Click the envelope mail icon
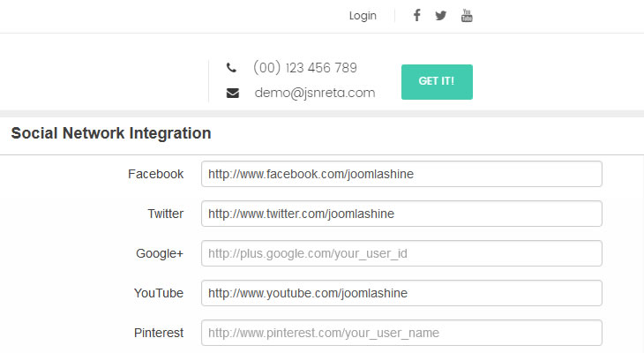Viewport: 644px width, 353px height. click(232, 93)
